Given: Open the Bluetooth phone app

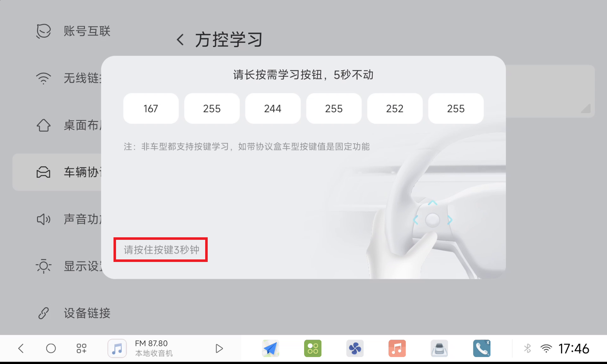Looking at the screenshot, I should point(481,349).
